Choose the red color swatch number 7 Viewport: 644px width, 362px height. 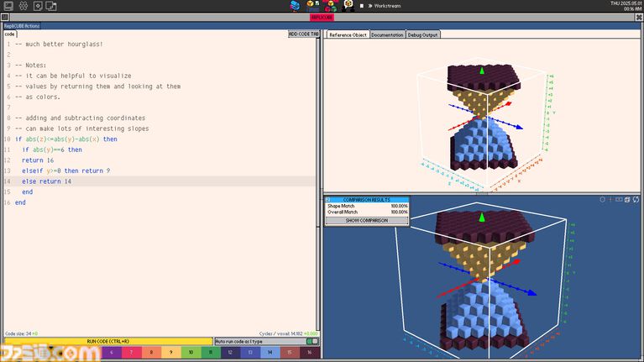click(130, 353)
